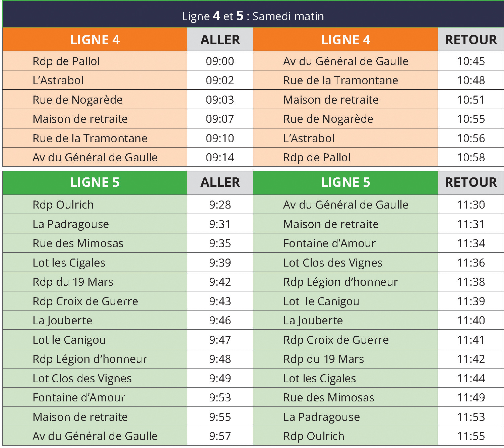Select the 9:35 Rue des Mimosas time
This screenshot has height=448, width=504.
(220, 243)
